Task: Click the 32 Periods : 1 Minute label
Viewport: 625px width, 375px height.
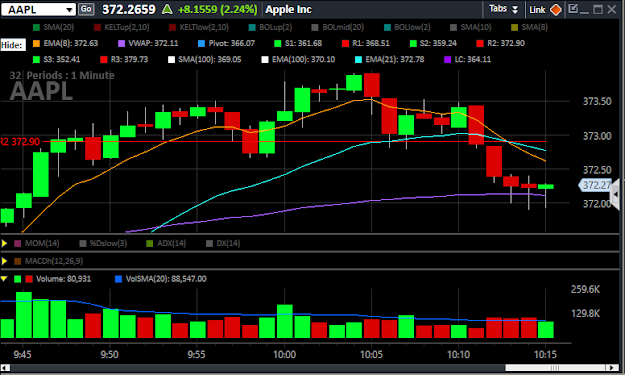Action: tap(62, 75)
